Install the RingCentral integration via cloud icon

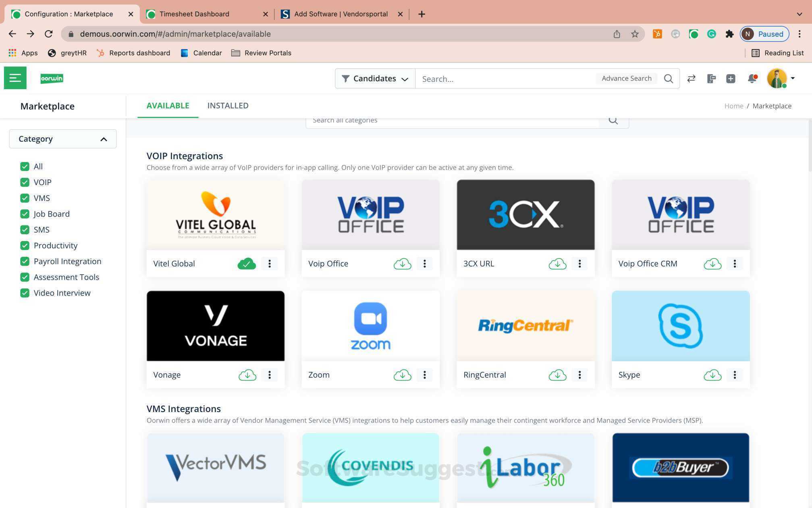click(x=557, y=375)
